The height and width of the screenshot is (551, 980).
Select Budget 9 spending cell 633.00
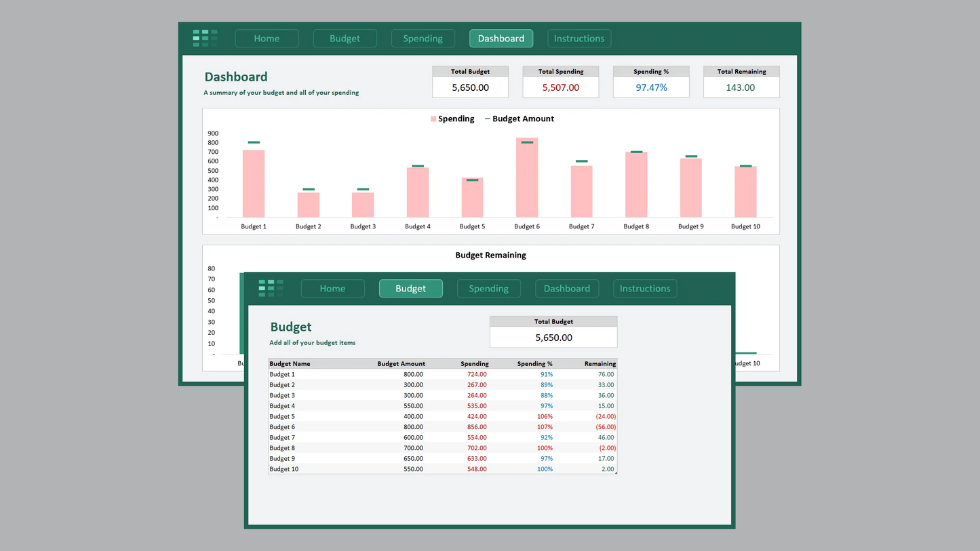(x=477, y=458)
